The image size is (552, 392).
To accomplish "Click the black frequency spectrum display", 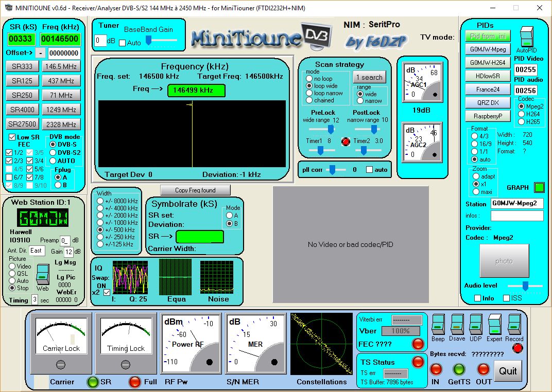I will (x=192, y=134).
